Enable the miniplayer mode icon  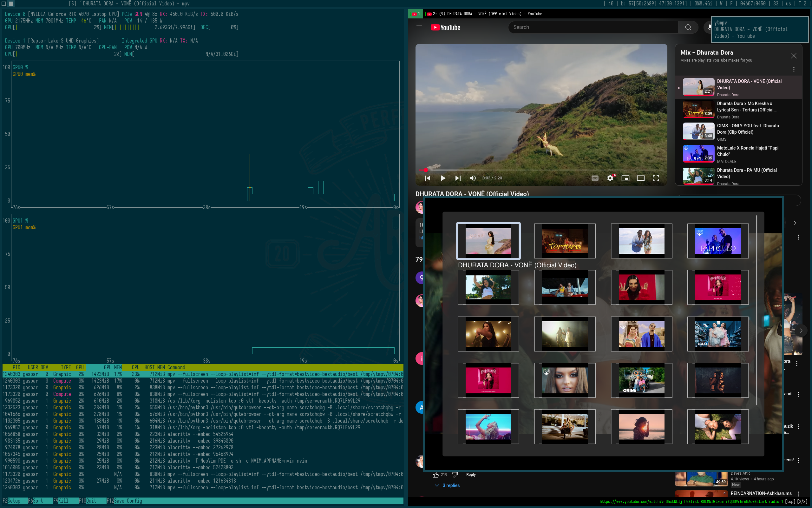[625, 178]
